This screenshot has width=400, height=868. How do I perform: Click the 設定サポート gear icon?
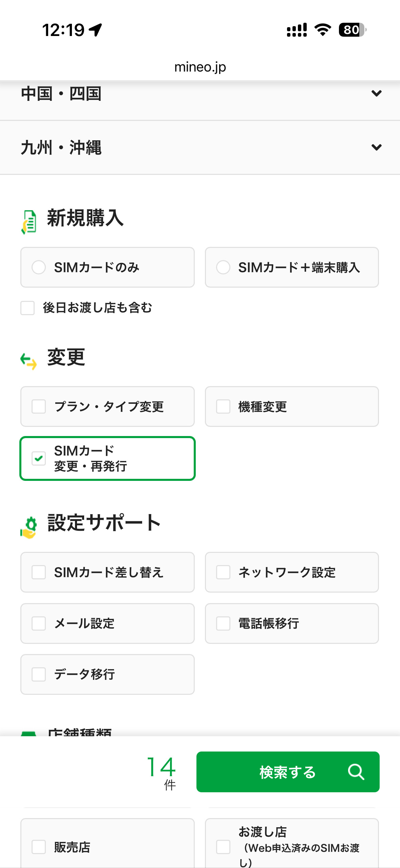(x=28, y=527)
